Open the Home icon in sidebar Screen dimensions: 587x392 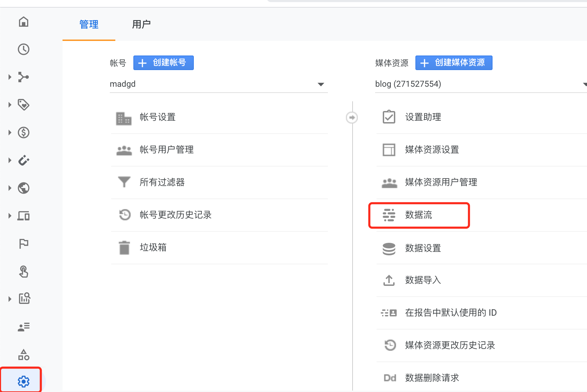tap(24, 22)
